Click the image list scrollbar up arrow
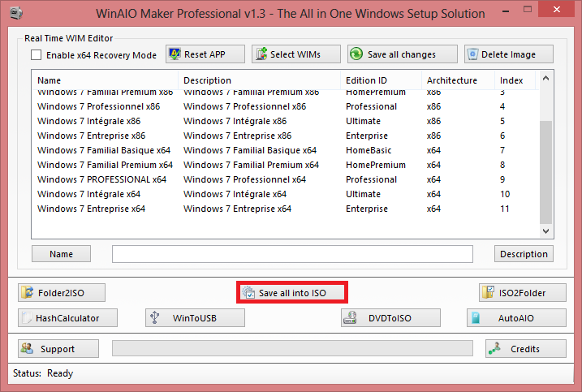Viewport: 582px width, 392px height. click(x=545, y=80)
